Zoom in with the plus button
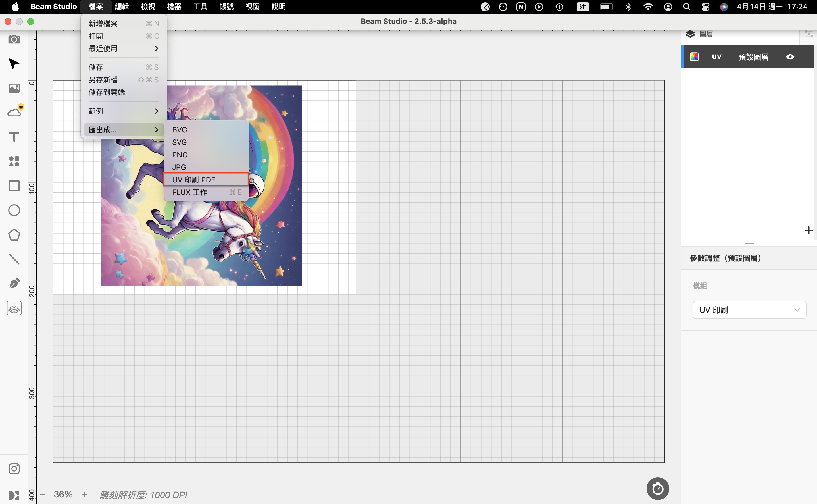817x504 pixels. pyautogui.click(x=85, y=494)
